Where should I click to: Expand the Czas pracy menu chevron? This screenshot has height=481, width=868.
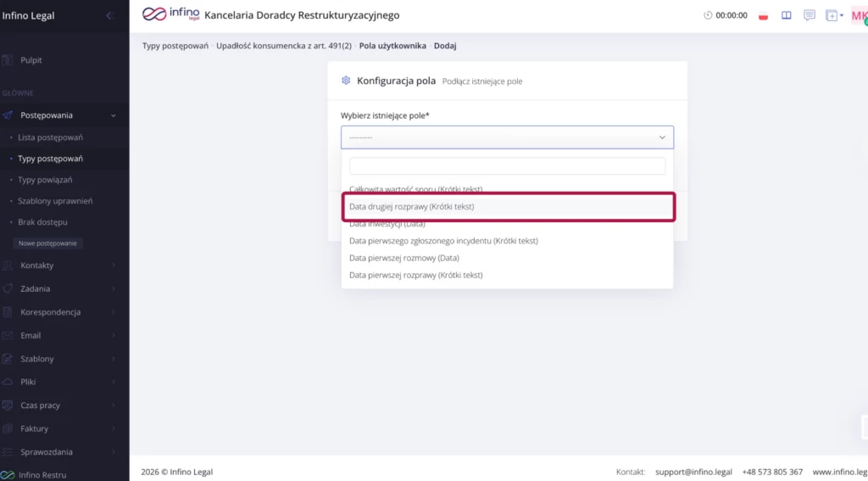pos(114,405)
